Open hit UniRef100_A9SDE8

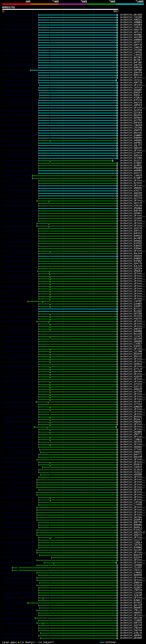(131, 25)
